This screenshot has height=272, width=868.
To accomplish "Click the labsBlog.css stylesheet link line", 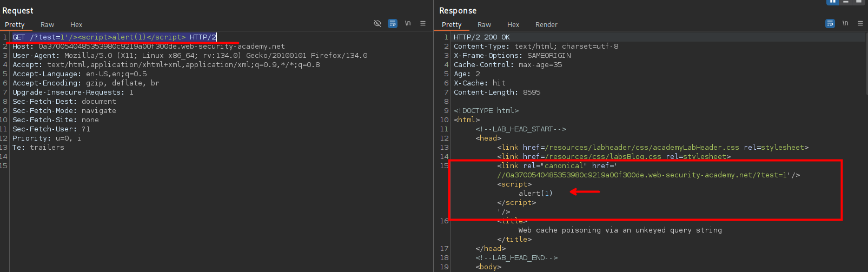I will (x=614, y=157).
